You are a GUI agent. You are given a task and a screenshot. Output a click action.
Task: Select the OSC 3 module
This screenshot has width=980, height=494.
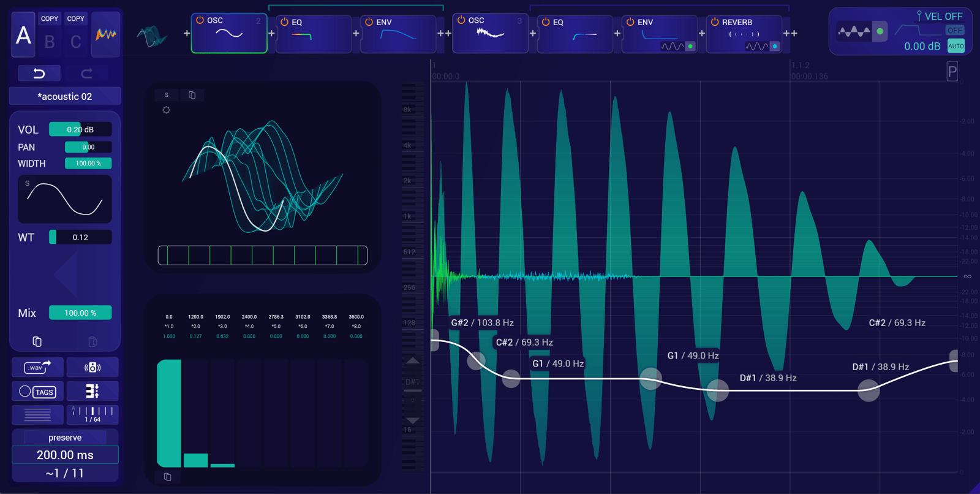click(490, 34)
